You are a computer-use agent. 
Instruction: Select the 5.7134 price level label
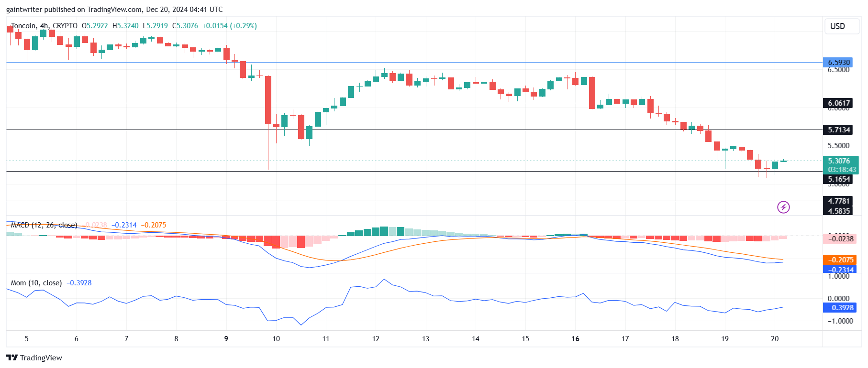point(839,130)
